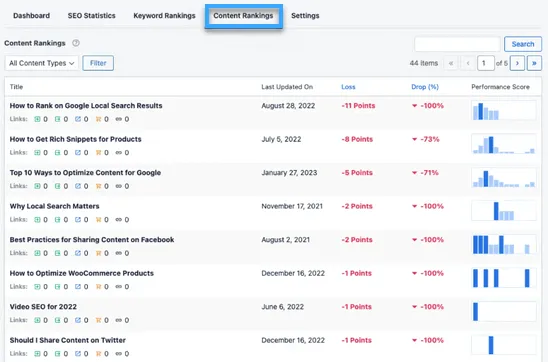Click orange affiliate icon in How to Rank on Google row
The width and height of the screenshot is (548, 362).
(98, 119)
